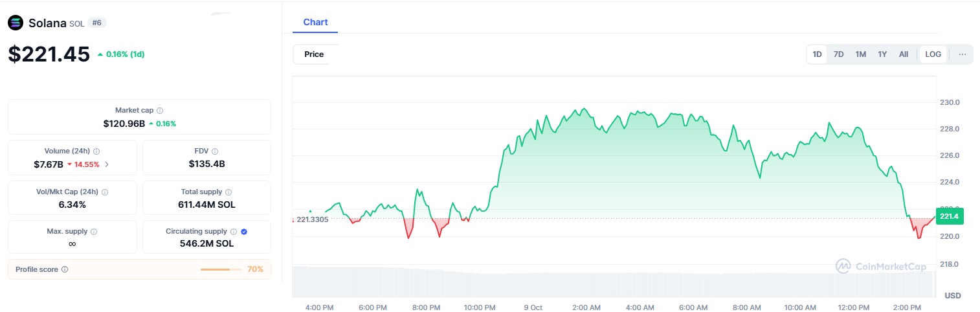Select the Price chart type button
980x312 pixels.
tap(314, 54)
